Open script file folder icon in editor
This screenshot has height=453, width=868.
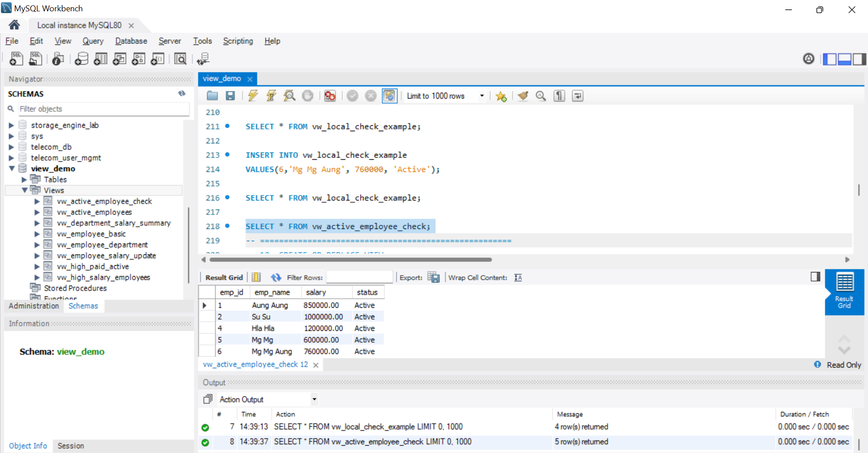click(x=212, y=95)
